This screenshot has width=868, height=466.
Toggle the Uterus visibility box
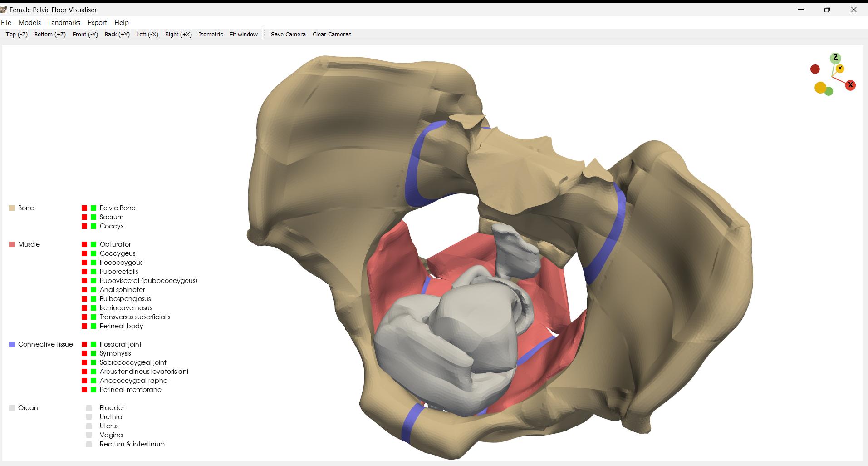(89, 426)
